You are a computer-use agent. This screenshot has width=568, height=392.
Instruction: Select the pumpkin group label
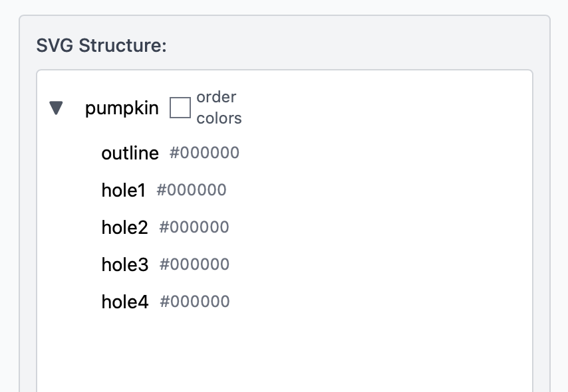click(x=122, y=108)
